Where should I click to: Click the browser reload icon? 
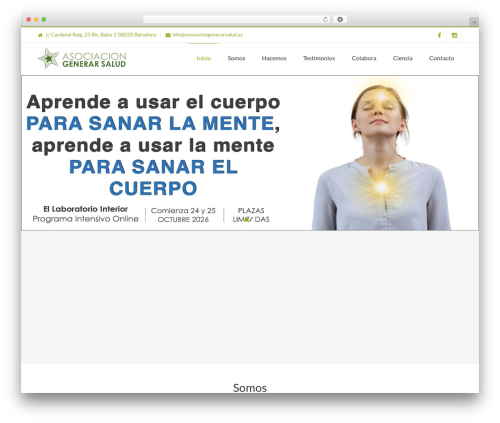[325, 20]
